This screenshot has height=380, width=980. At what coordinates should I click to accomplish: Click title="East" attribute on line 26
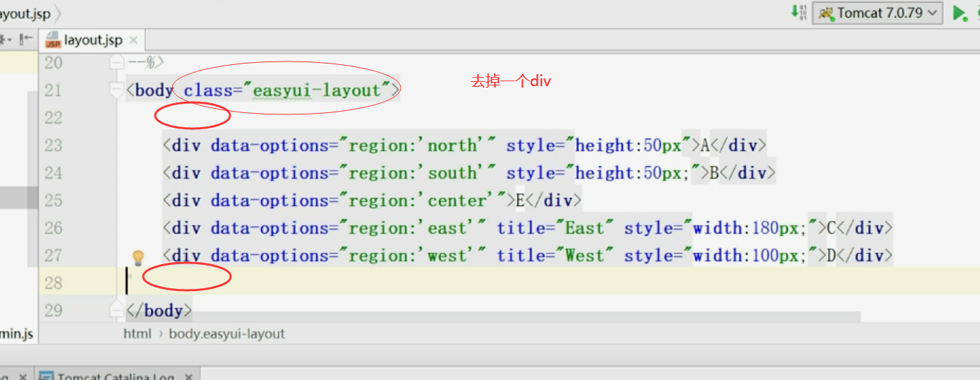pos(555,228)
